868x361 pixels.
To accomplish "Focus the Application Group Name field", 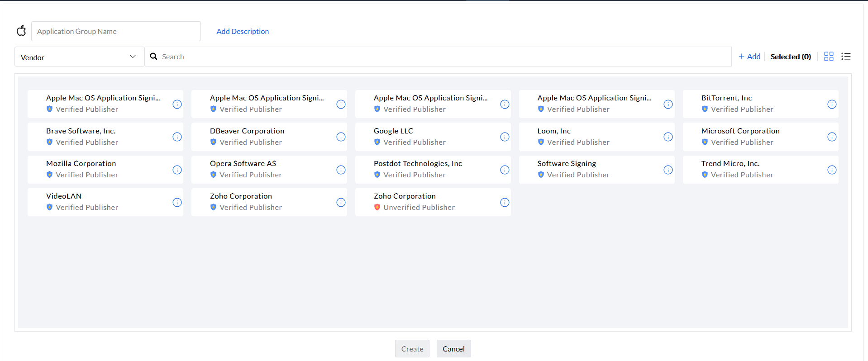I will tap(116, 31).
